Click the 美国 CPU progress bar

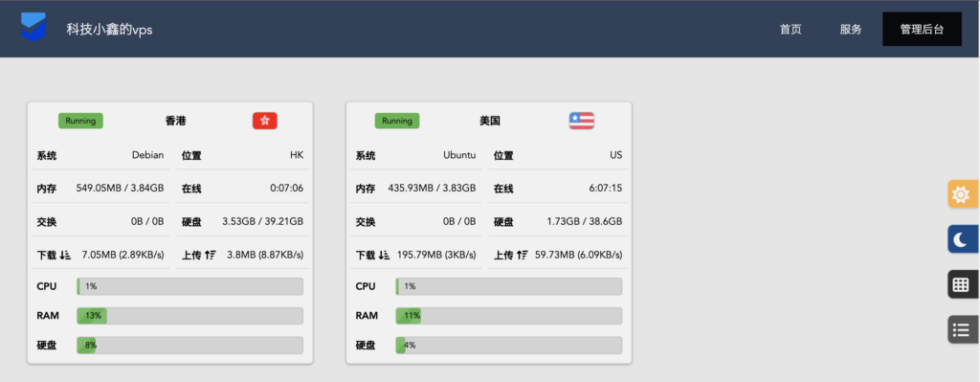[x=509, y=286]
